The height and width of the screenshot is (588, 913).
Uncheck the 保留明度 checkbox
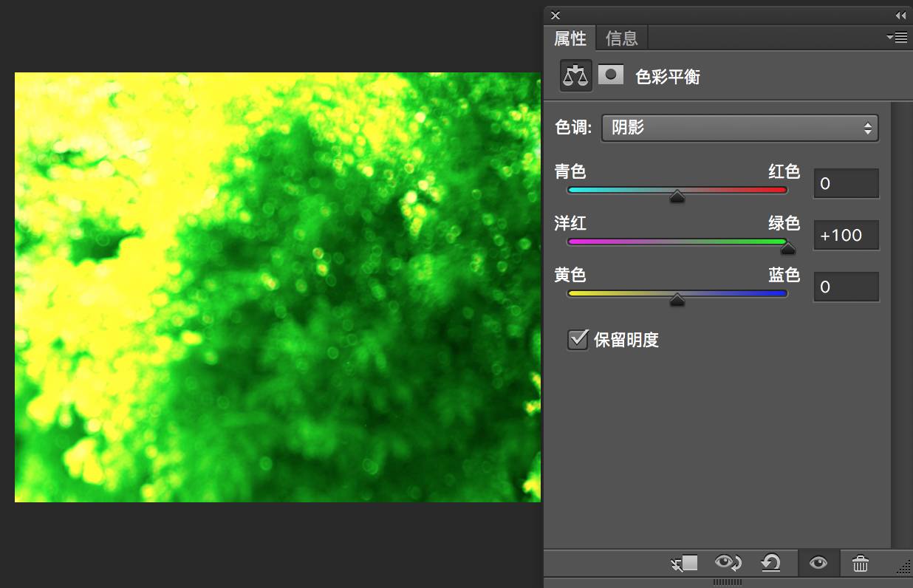point(577,340)
